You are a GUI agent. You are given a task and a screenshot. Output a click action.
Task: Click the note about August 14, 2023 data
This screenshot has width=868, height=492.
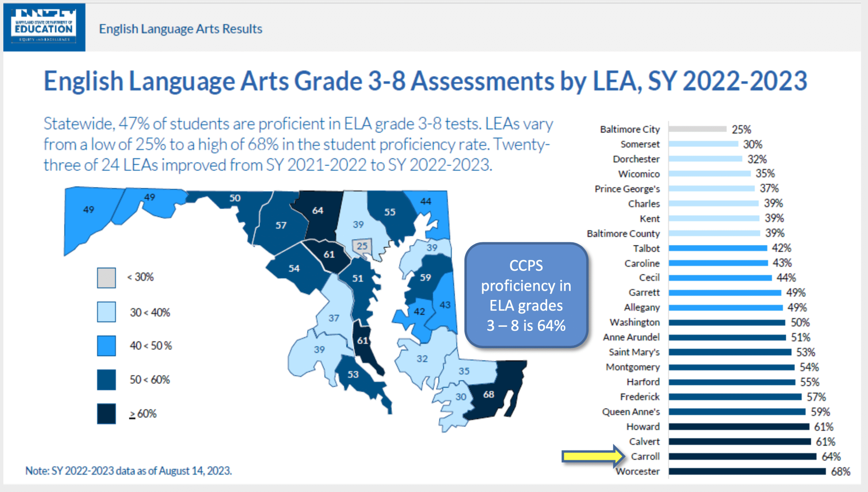pos(129,471)
